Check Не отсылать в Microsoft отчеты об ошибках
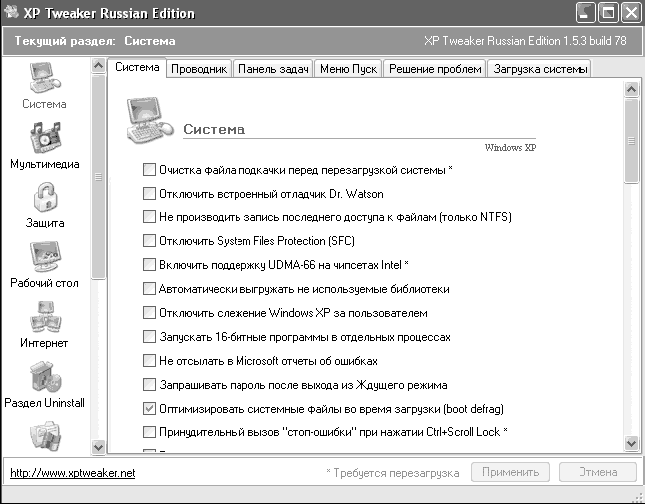The width and height of the screenshot is (645, 504). 149,360
